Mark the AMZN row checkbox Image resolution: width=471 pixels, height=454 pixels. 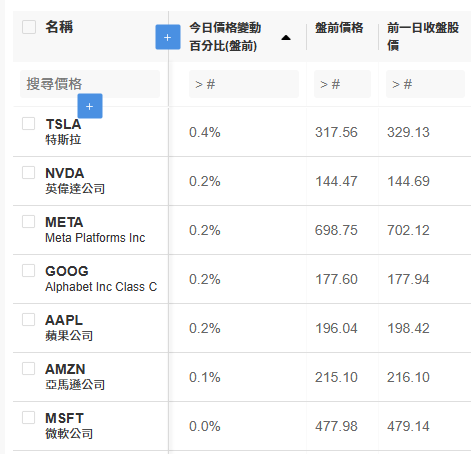(28, 368)
